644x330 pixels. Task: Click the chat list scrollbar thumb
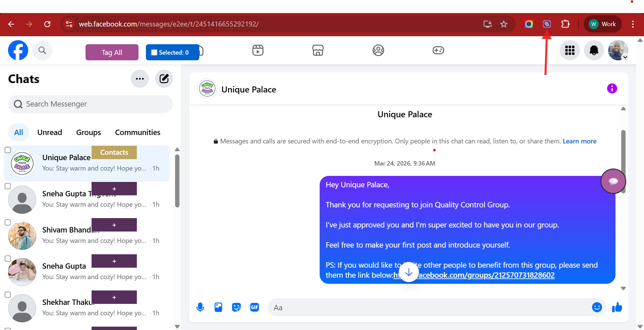pyautogui.click(x=177, y=181)
